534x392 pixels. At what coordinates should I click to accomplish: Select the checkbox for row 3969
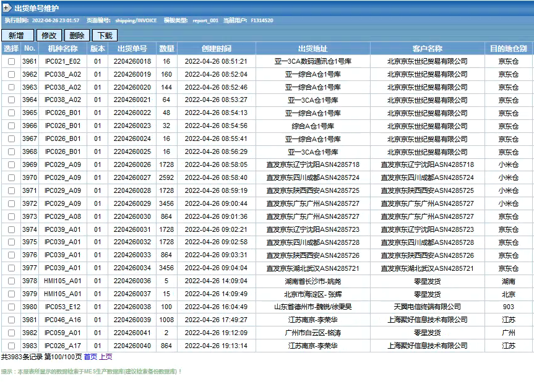click(11, 165)
